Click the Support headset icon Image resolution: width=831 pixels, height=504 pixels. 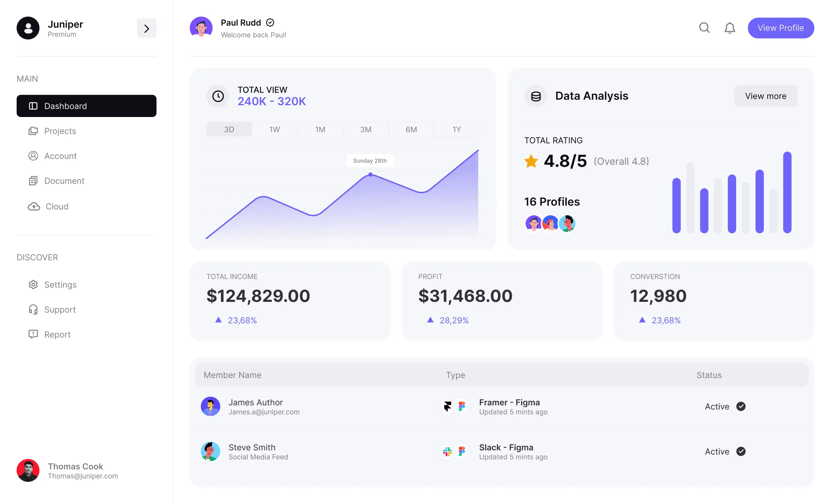33,309
